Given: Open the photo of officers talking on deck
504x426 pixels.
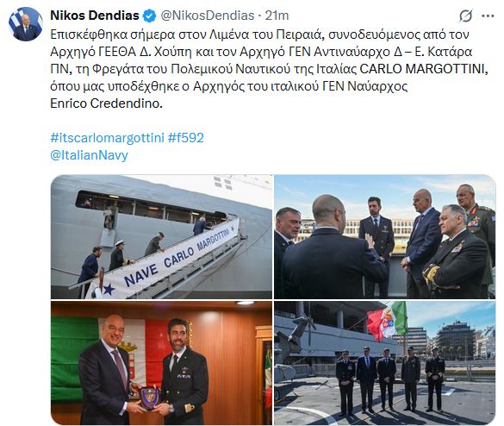Looking at the screenshot, I should tap(385, 237).
